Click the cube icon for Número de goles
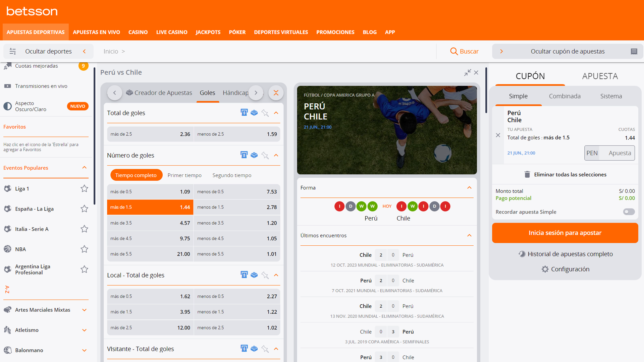This screenshot has width=644, height=362. pyautogui.click(x=254, y=155)
